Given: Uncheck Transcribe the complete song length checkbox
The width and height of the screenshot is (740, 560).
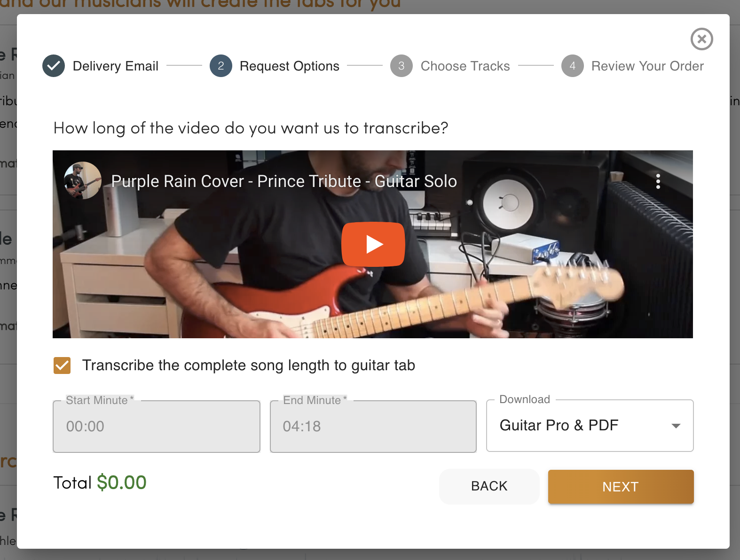Looking at the screenshot, I should tap(62, 366).
